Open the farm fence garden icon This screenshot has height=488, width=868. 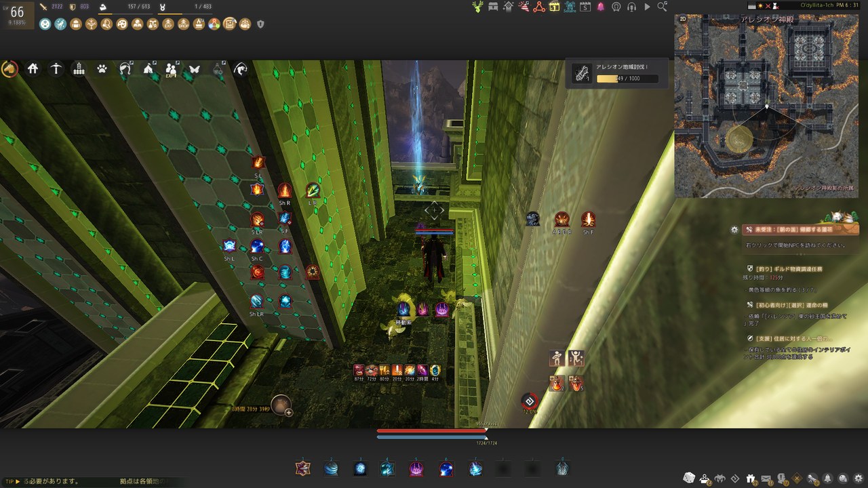(79, 68)
